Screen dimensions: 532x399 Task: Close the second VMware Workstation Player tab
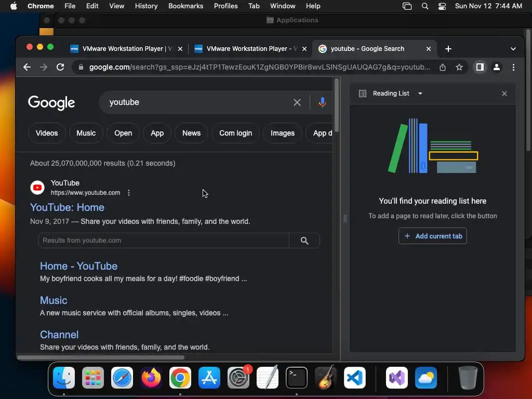coord(304,49)
